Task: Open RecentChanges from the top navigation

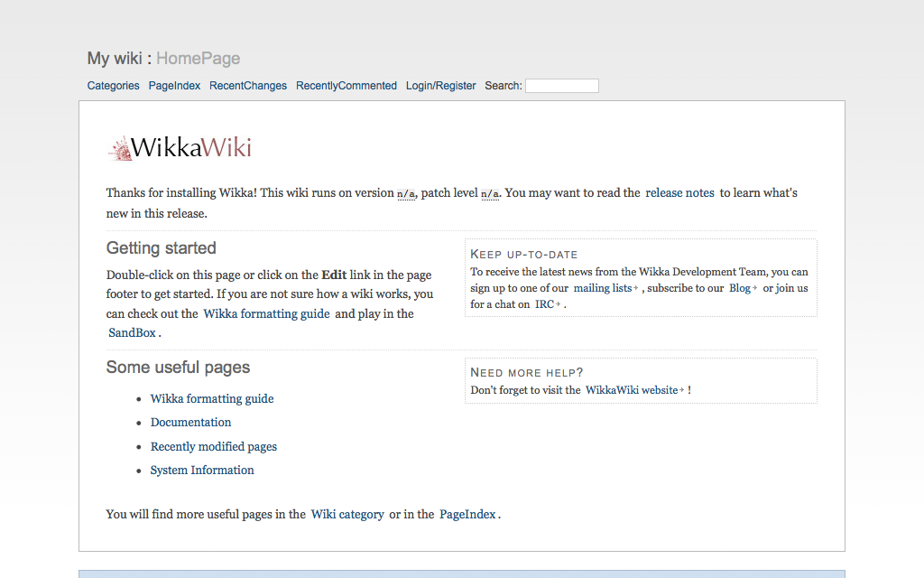Action: 248,86
